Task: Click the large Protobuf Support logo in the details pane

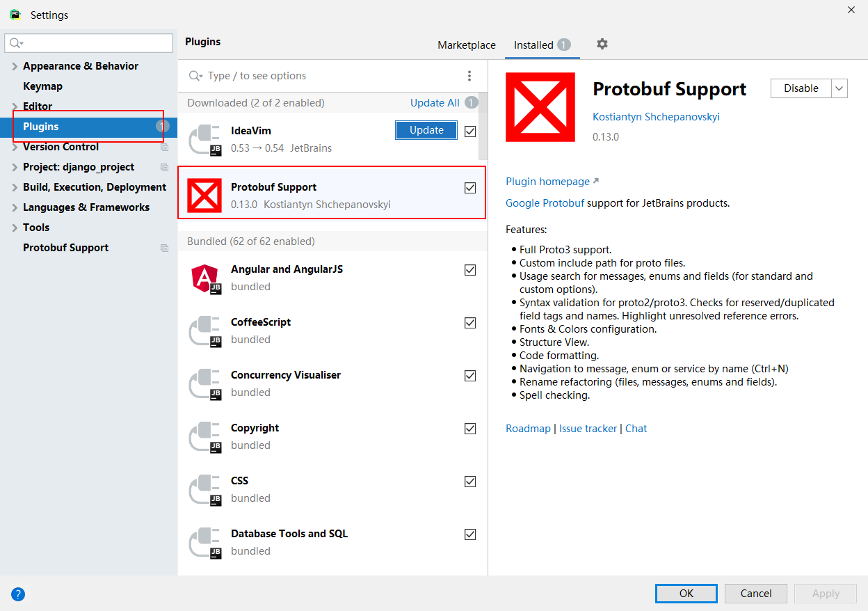Action: point(540,107)
